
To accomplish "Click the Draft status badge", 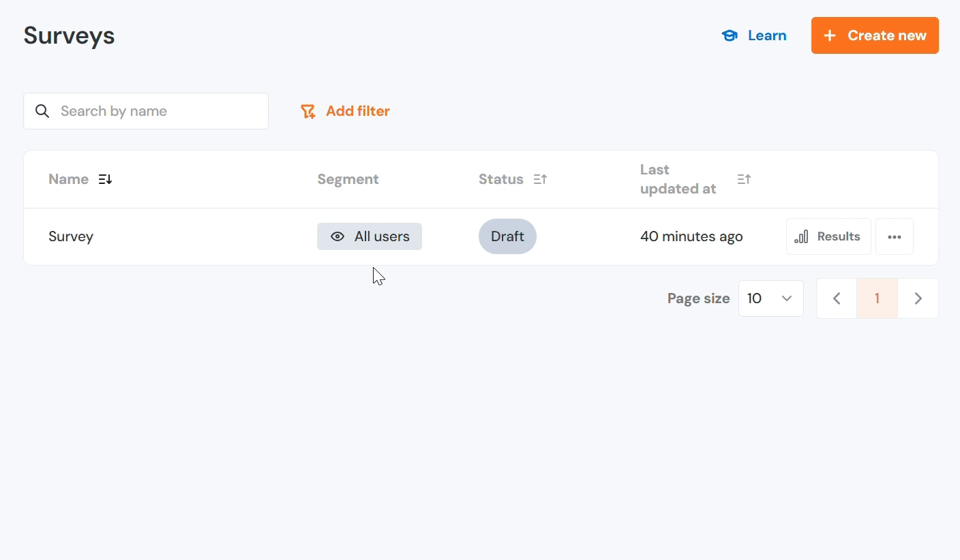I will click(507, 236).
